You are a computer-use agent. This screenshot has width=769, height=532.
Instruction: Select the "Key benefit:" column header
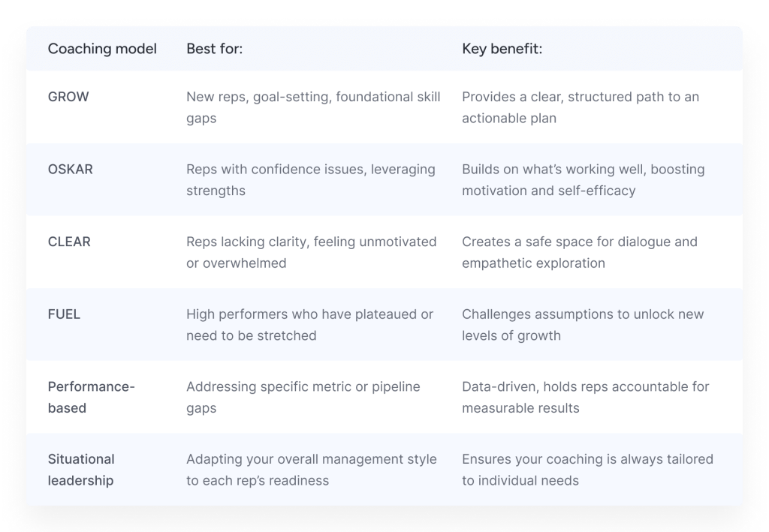502,50
